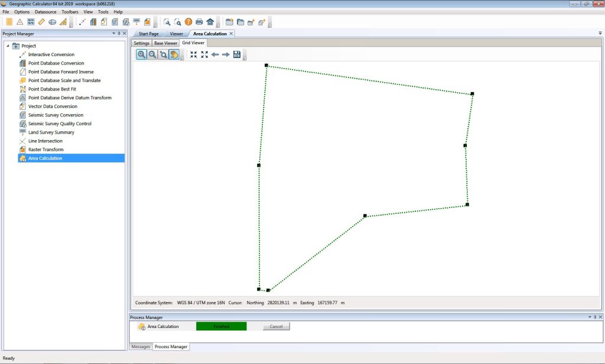Image resolution: width=605 pixels, height=364 pixels.
Task: Open the Process Manager panel dropdown arrow
Action: pyautogui.click(x=589, y=317)
